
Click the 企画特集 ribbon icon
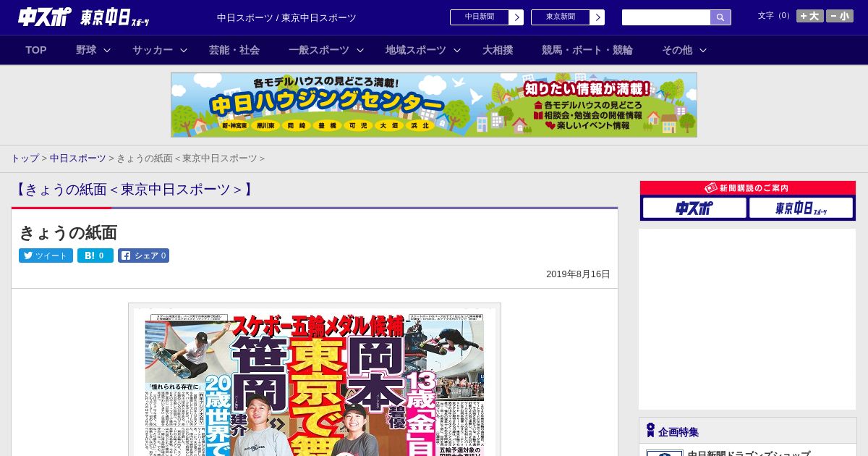pyautogui.click(x=650, y=431)
